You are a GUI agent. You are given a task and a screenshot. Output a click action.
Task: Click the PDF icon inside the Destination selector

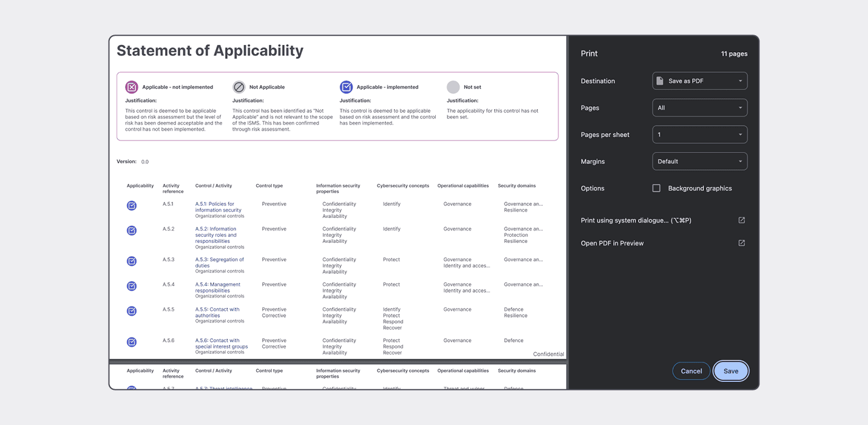point(660,80)
